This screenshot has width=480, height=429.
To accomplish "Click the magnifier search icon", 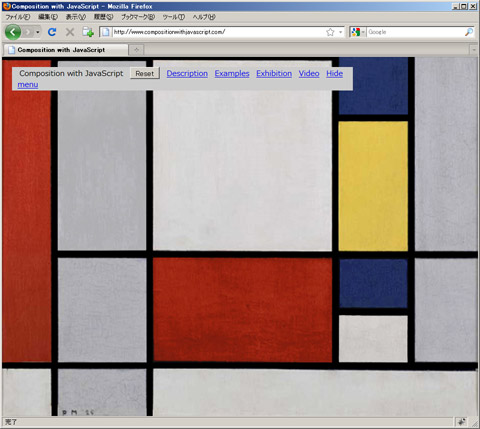I will pyautogui.click(x=469, y=32).
